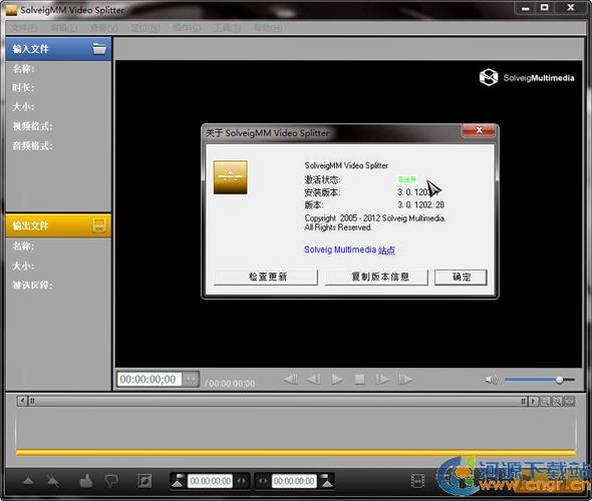The image size is (592, 501).
Task: Open the 查看(V) View menu
Action: coord(104,28)
